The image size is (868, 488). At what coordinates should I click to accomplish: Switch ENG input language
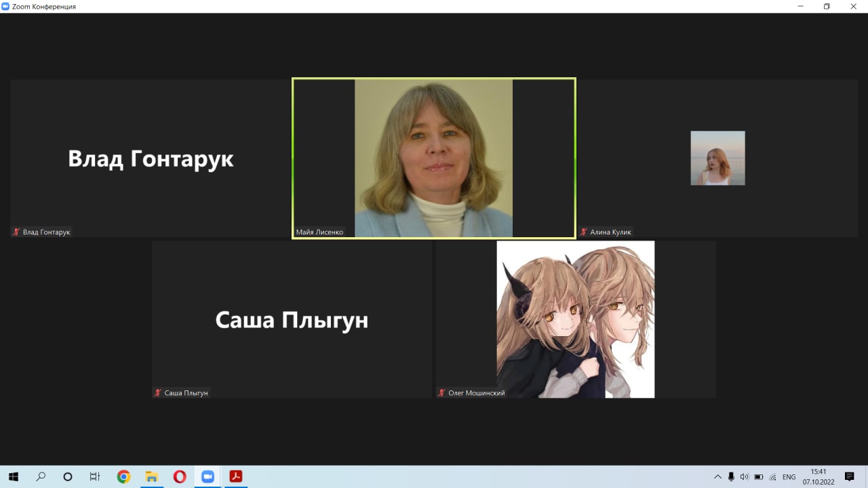coord(789,477)
